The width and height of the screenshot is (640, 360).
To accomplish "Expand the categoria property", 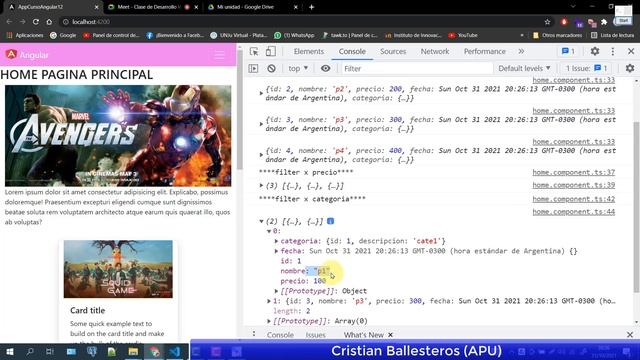I will (276, 241).
